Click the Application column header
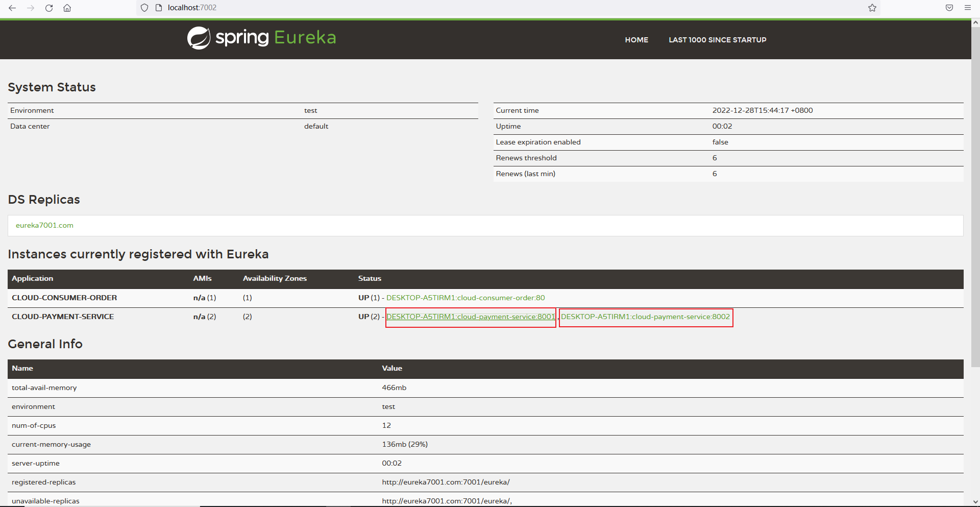The image size is (980, 507). click(33, 278)
